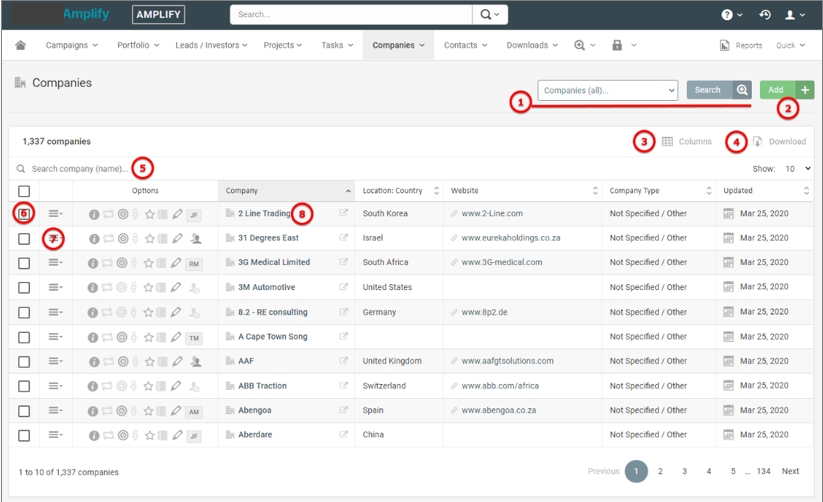
Task: Click the JF owner badge on 2 Line Trading
Action: point(194,215)
